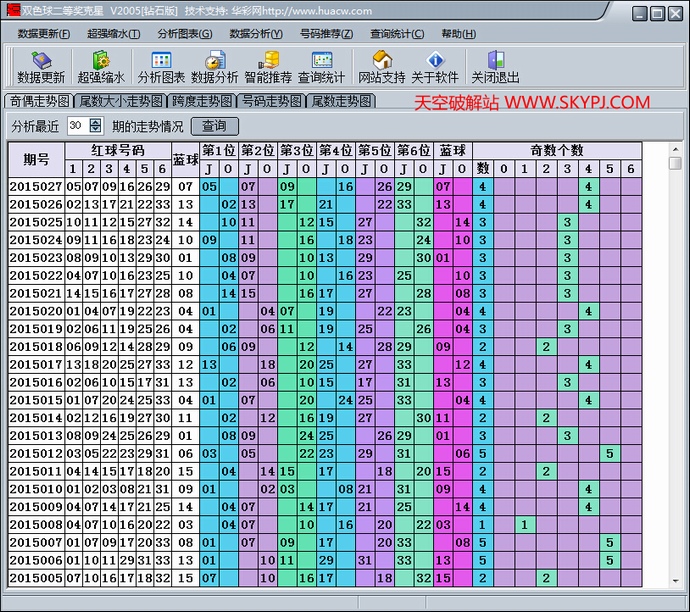Click the 关闭退出 toolbar icon
The image size is (690, 612).
495,67
